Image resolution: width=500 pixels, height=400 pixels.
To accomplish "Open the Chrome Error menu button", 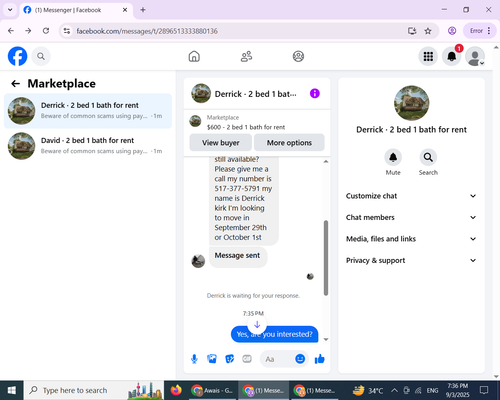I will [x=480, y=31].
